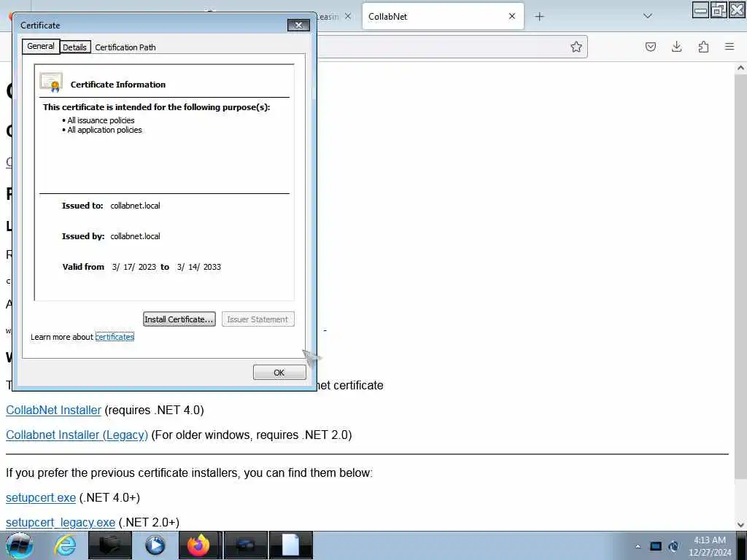Click the page scrollbar up arrow
747x560 pixels.
click(x=740, y=68)
